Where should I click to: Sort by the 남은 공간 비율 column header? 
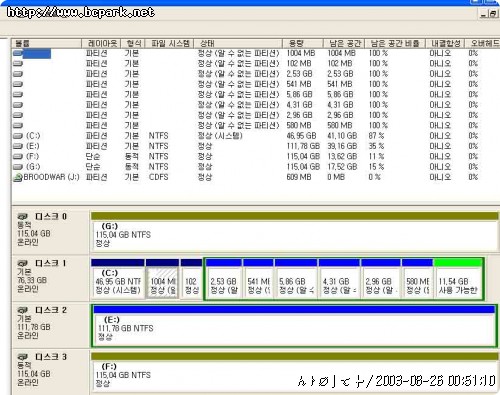(x=395, y=43)
